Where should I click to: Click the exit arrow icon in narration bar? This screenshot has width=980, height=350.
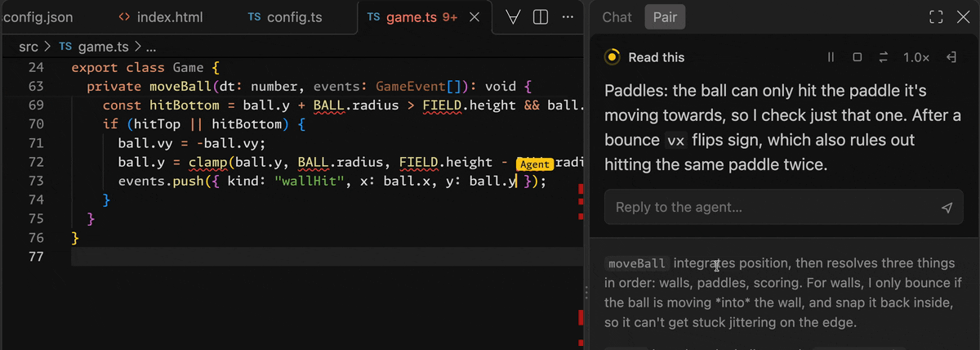coord(951,57)
